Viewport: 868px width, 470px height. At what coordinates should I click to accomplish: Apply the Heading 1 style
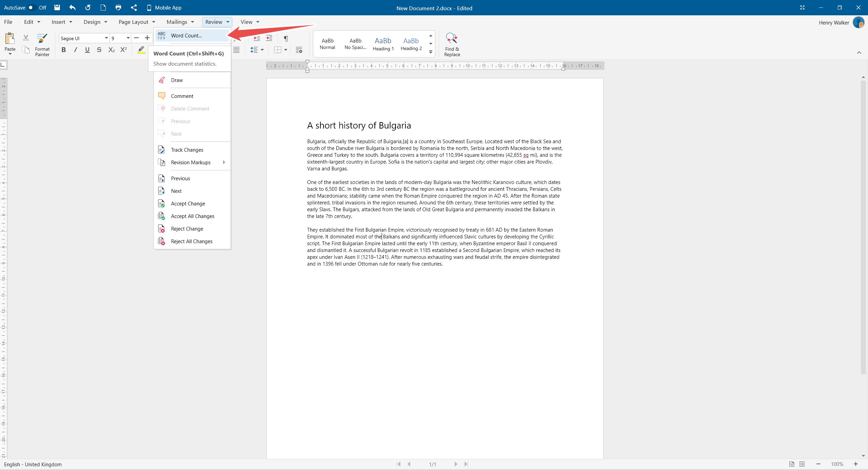pos(383,44)
